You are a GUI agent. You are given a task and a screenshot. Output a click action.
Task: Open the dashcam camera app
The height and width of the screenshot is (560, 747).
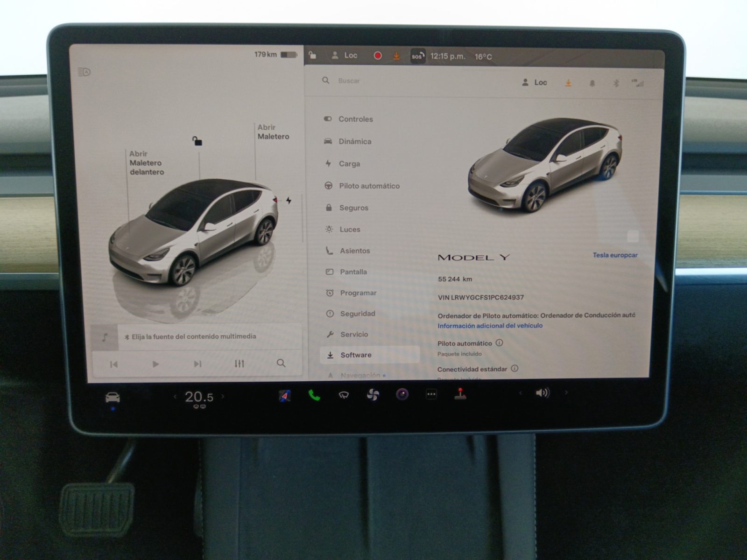[402, 395]
